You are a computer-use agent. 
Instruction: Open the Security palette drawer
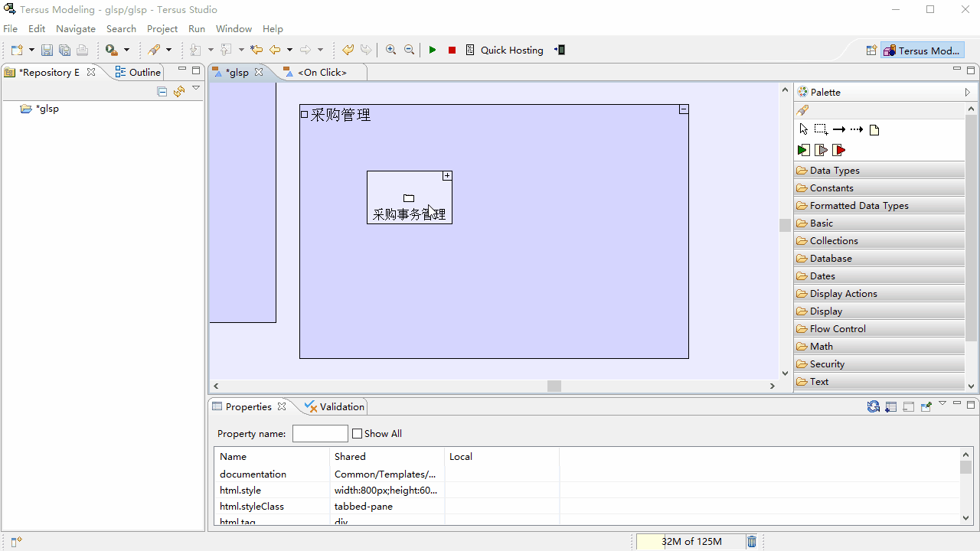pyautogui.click(x=880, y=364)
